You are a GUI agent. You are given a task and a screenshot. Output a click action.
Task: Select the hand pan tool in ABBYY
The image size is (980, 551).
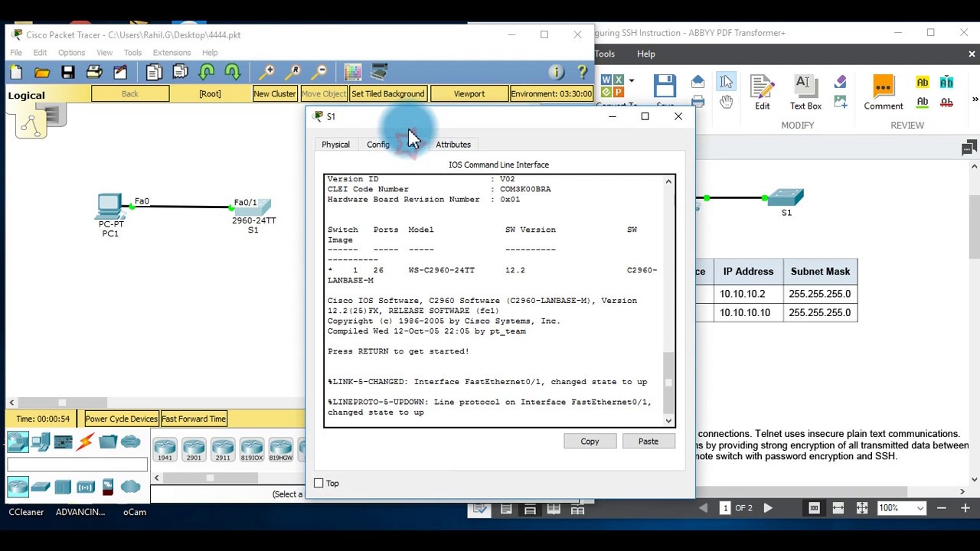coord(726,102)
